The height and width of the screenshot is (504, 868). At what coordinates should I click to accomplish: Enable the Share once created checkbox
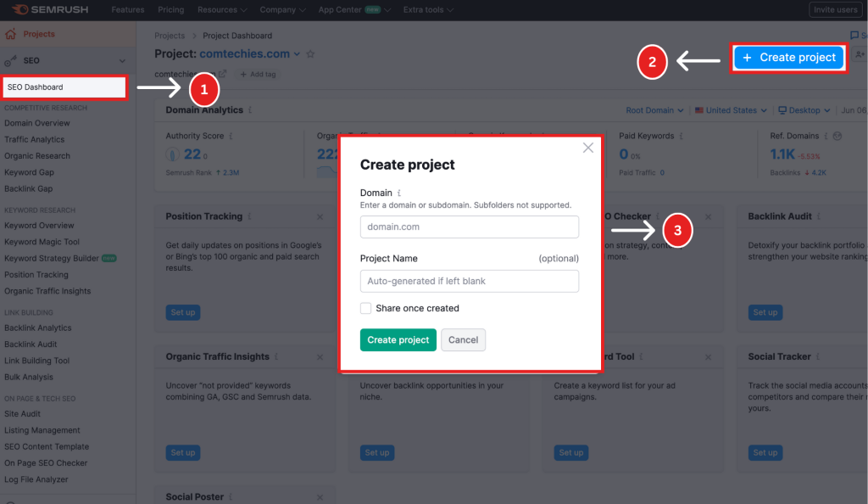click(x=364, y=309)
